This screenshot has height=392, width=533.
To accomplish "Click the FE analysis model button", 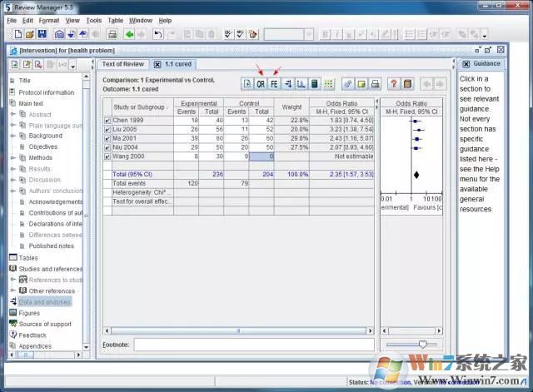I will pos(274,84).
